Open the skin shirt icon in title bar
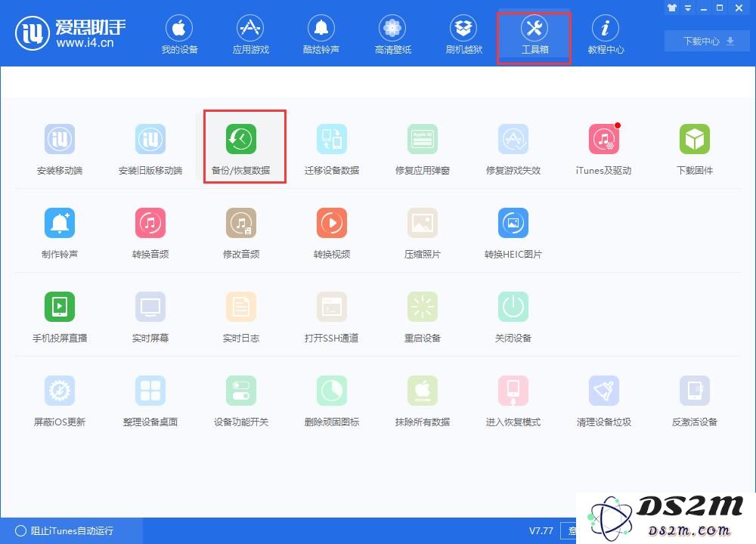The height and width of the screenshot is (544, 756). [x=672, y=8]
